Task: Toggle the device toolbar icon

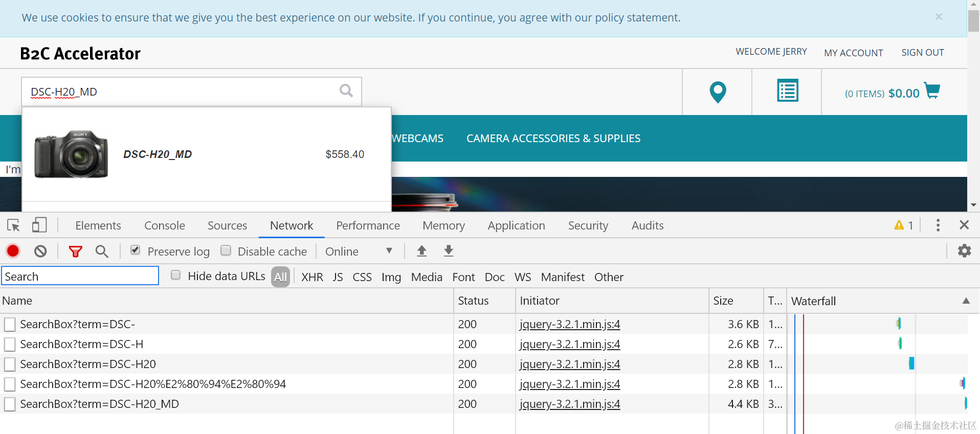Action: (39, 225)
